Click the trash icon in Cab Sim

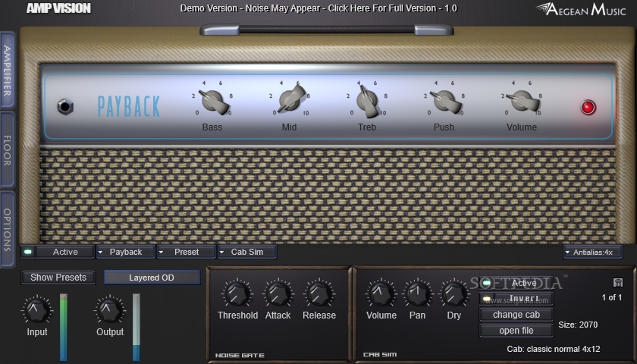(617, 282)
